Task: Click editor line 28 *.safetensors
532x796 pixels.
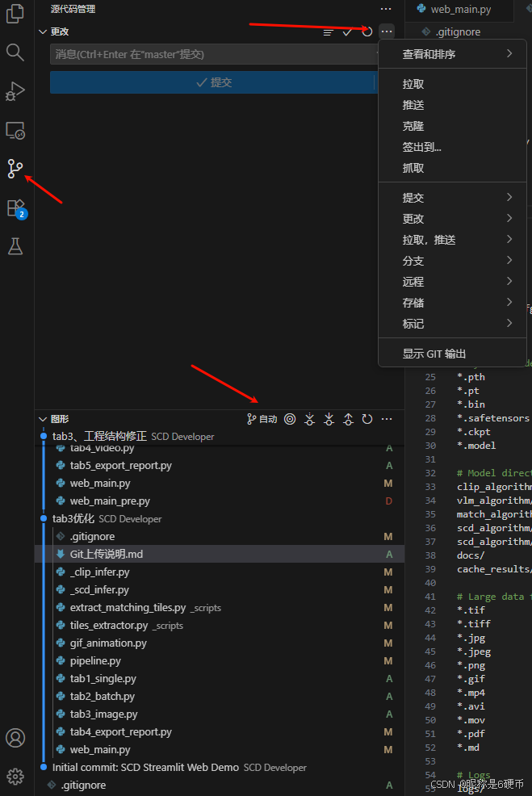Action: pos(493,418)
